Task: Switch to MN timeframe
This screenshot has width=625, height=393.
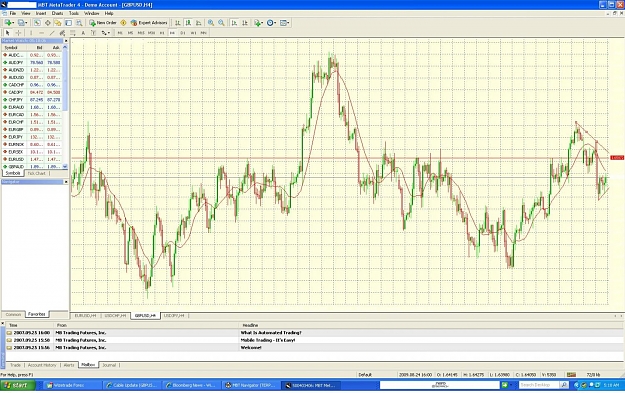Action: 204,33
